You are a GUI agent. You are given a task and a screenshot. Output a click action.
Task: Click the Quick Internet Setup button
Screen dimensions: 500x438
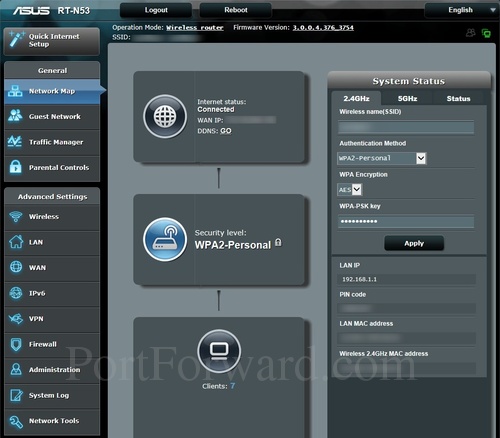point(52,41)
